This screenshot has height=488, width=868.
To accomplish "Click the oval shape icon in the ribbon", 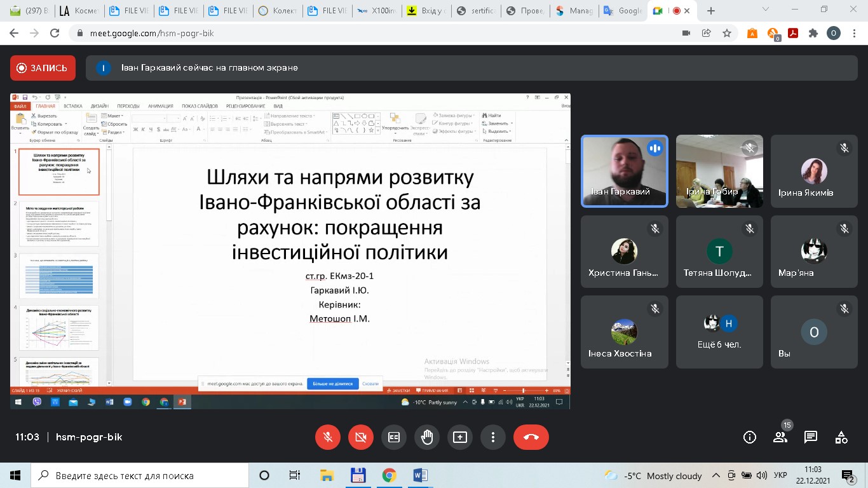I will (x=363, y=116).
